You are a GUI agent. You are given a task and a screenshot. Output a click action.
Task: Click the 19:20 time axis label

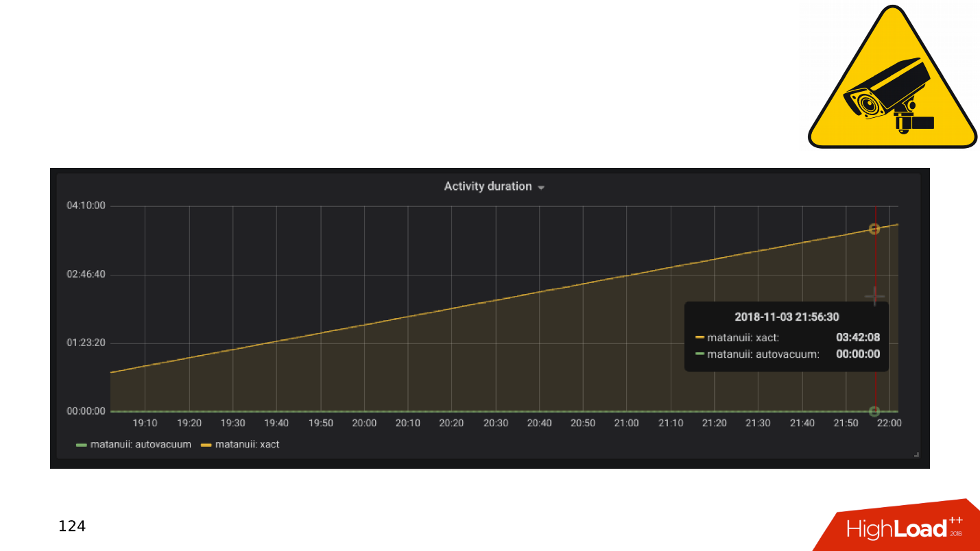click(x=189, y=423)
